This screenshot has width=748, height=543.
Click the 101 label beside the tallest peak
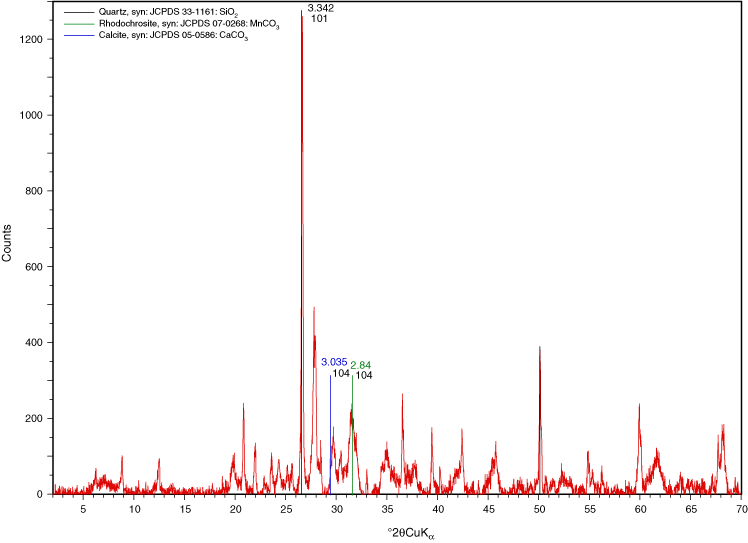coord(319,19)
